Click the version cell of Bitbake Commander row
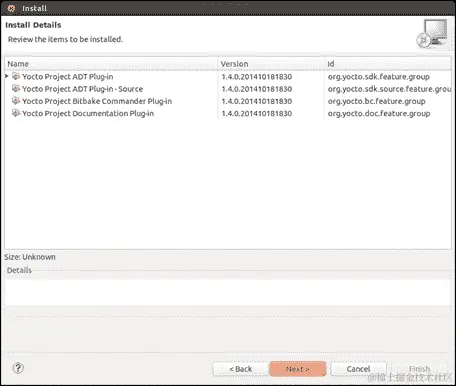The height and width of the screenshot is (386, 456). 257,101
